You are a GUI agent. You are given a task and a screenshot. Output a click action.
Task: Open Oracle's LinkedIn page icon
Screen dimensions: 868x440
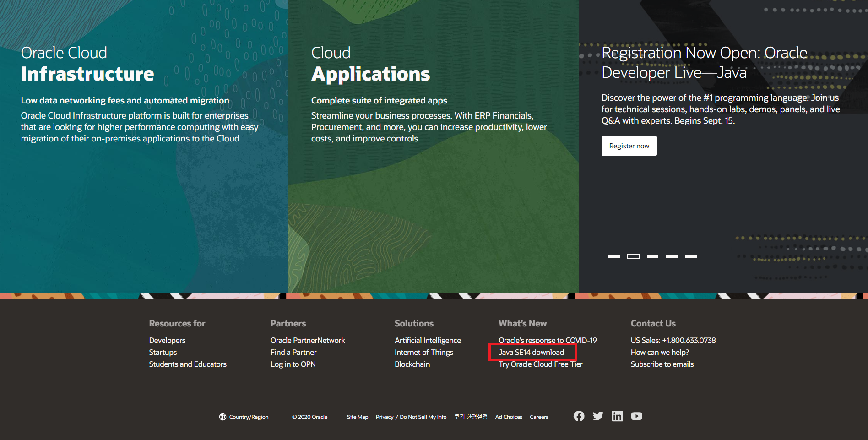point(617,416)
